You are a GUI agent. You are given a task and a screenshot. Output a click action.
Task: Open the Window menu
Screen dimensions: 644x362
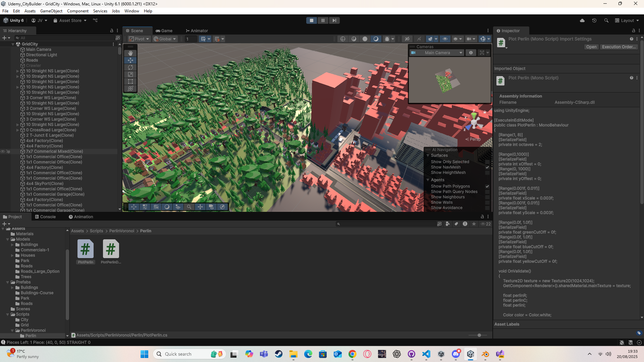click(132, 11)
